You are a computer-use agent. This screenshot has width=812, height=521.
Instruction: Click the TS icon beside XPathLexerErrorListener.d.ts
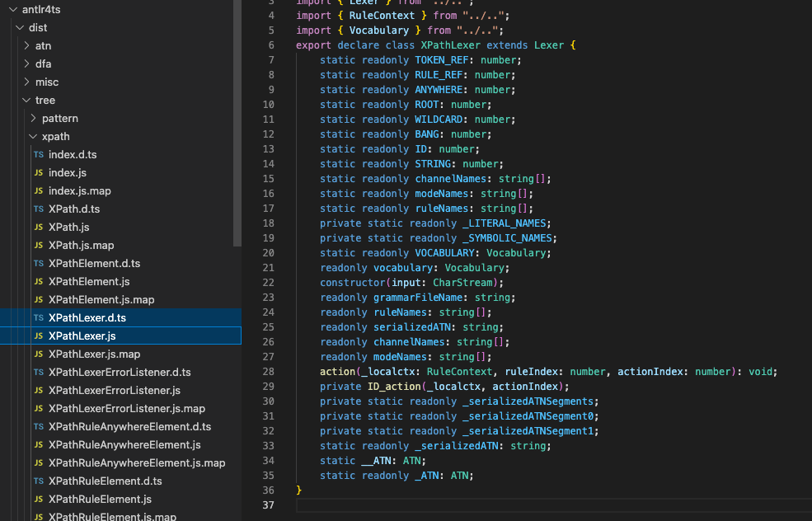click(38, 372)
